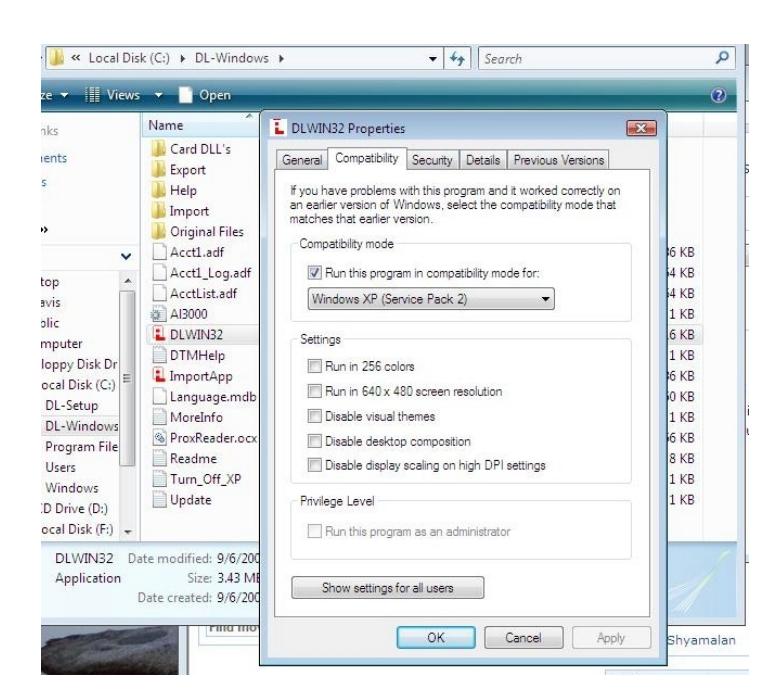
Task: Check Disable desktop composition
Action: pos(314,441)
